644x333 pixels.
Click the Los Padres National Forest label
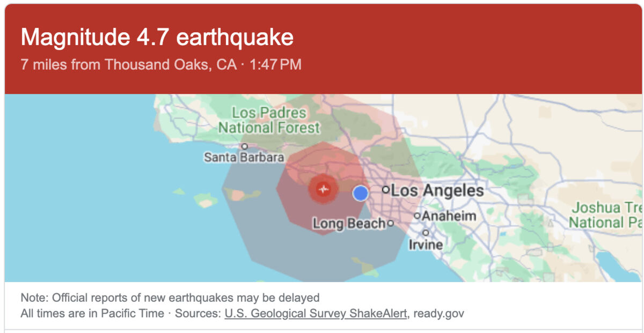269,121
